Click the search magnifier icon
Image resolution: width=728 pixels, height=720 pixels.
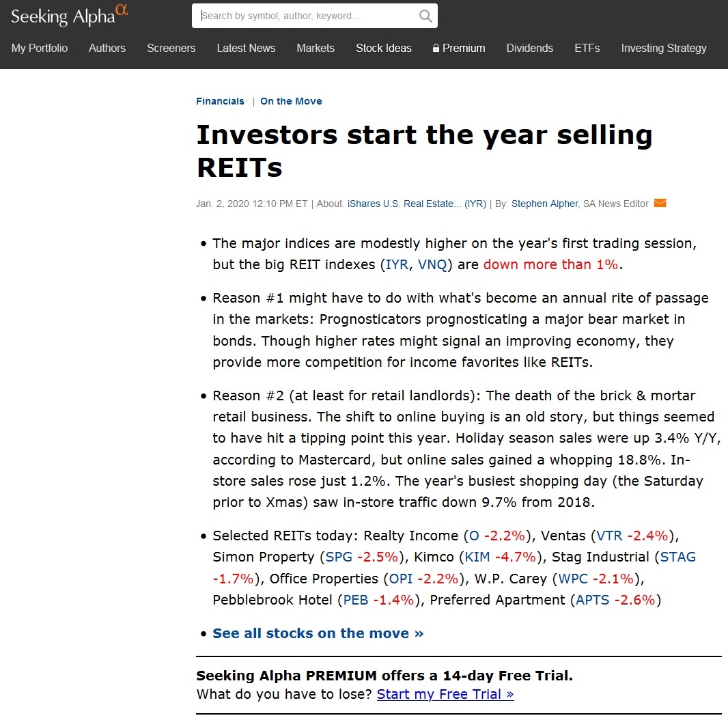tap(425, 16)
